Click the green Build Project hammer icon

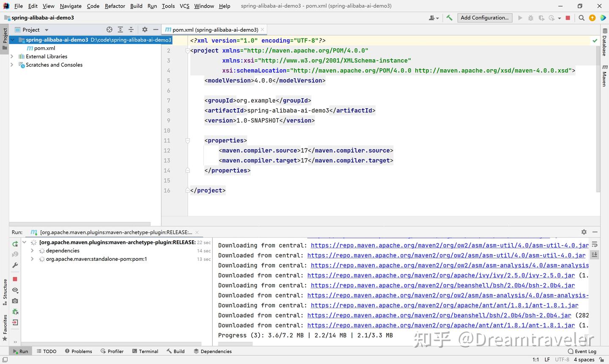click(x=449, y=18)
